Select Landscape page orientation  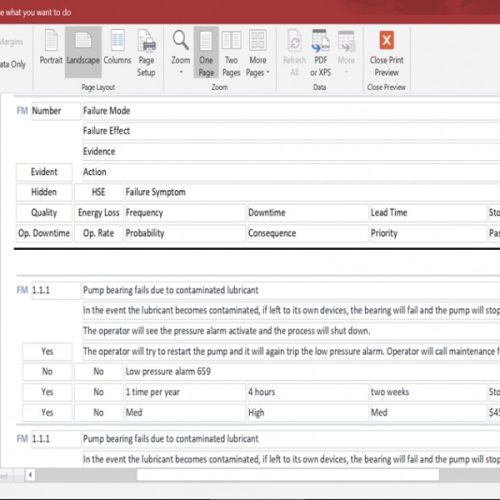[x=83, y=52]
